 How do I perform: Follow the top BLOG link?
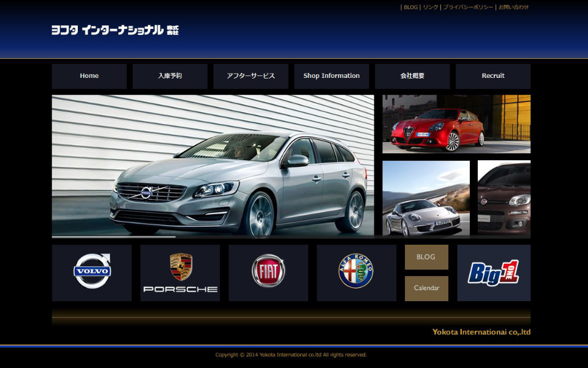[410, 7]
